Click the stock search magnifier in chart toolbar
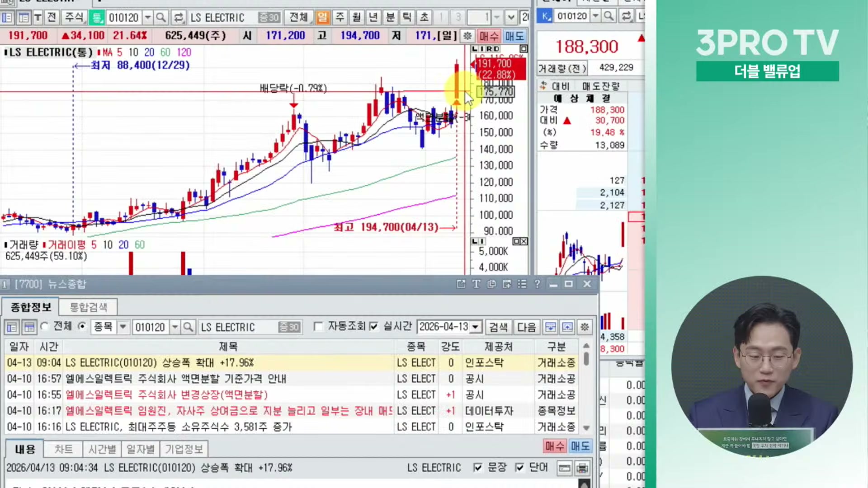868x488 pixels. [161, 18]
